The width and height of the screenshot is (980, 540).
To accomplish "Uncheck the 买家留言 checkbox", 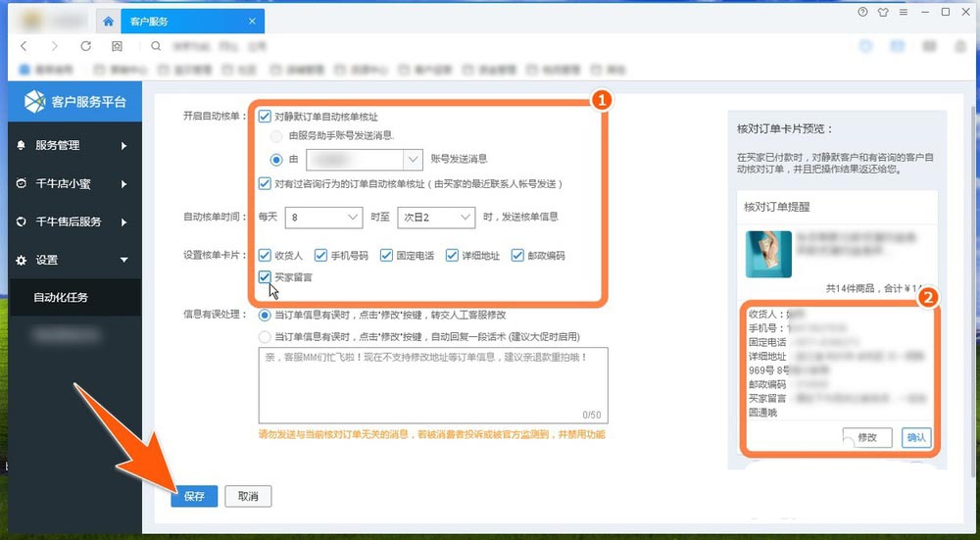I will [265, 277].
